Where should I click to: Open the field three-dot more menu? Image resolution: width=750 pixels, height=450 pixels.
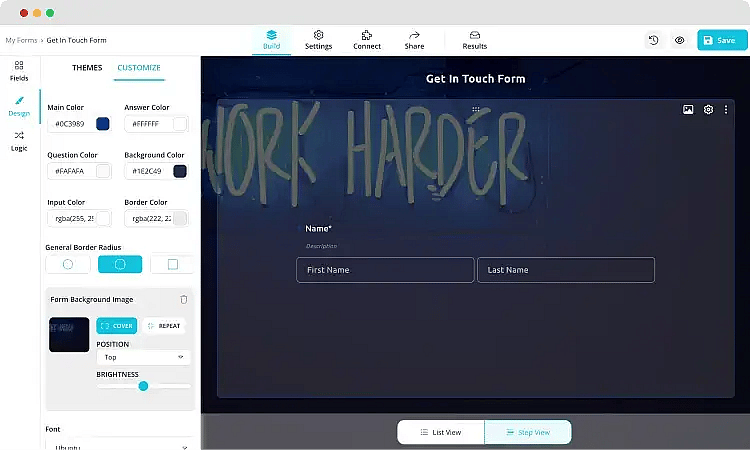click(726, 110)
